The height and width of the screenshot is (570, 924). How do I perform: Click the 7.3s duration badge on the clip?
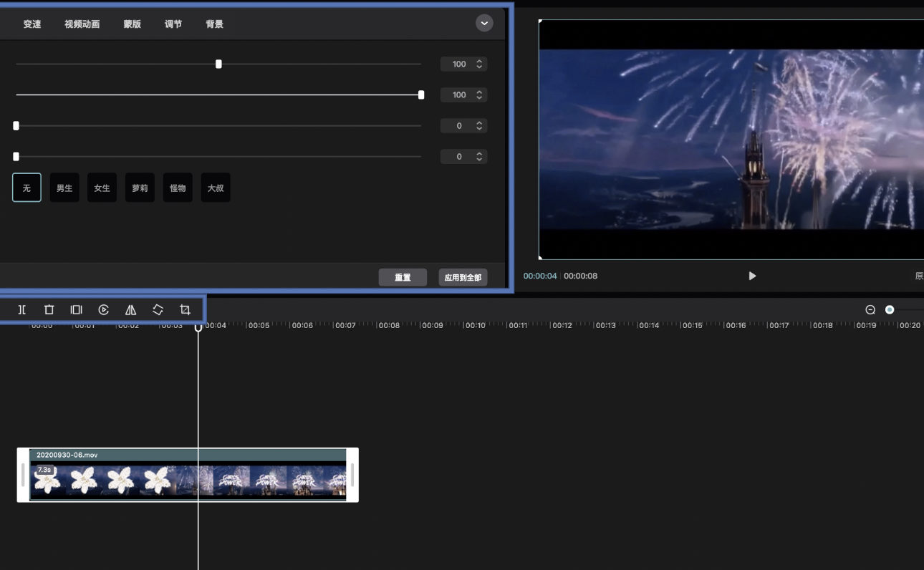pos(44,470)
